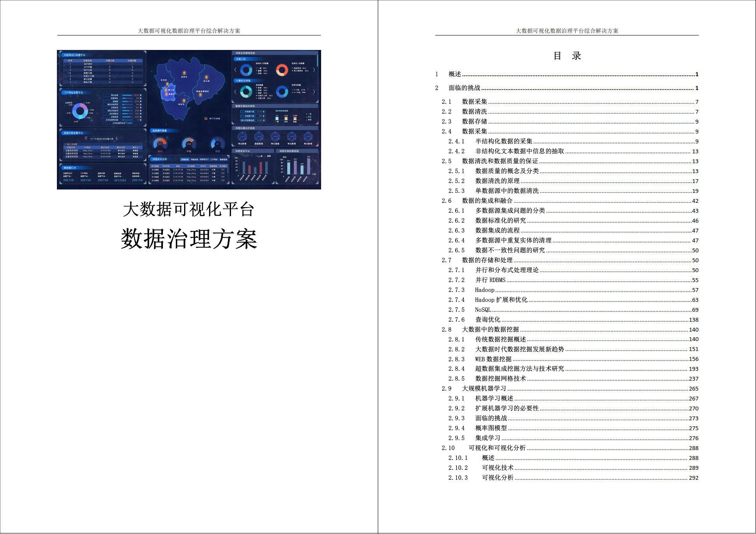
Task: Open entry 2.8.1 传统数据挖掘概述
Action: click(x=573, y=339)
